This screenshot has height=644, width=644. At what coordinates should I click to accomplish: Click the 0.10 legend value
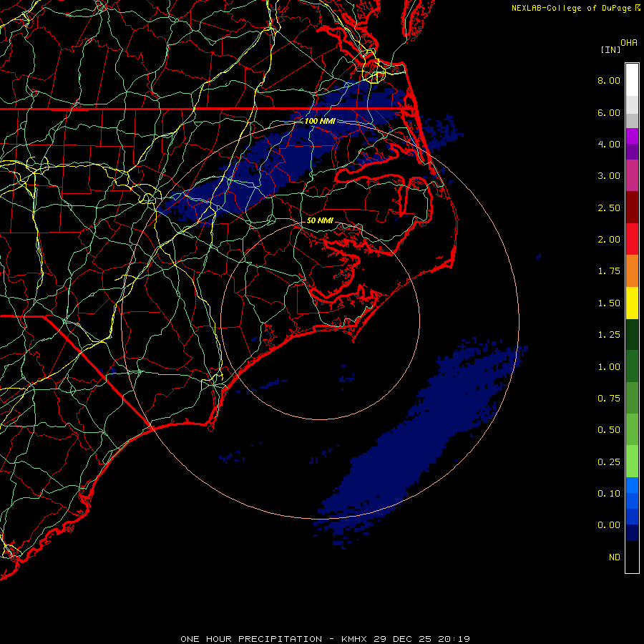[609, 494]
